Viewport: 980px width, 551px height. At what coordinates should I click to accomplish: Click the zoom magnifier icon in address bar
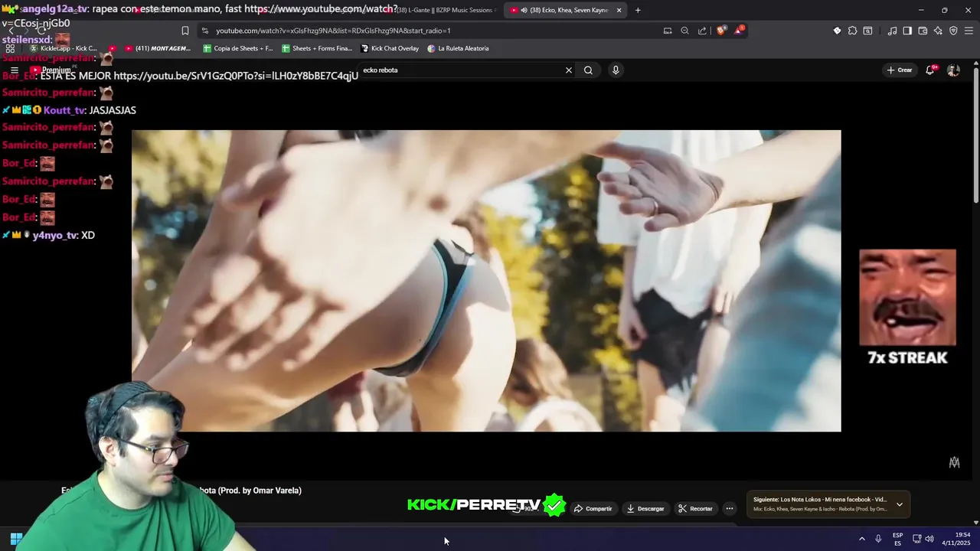[x=684, y=31]
